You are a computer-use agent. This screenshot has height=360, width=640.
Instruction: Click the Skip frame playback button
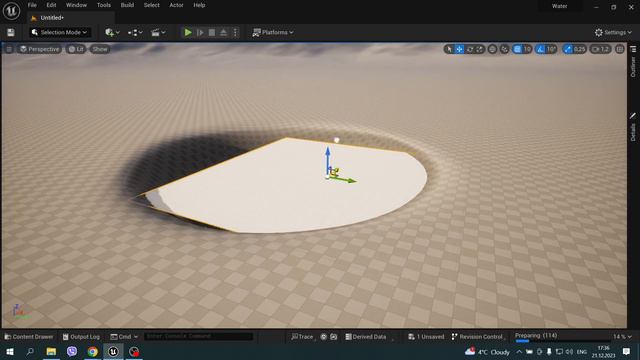tap(200, 32)
